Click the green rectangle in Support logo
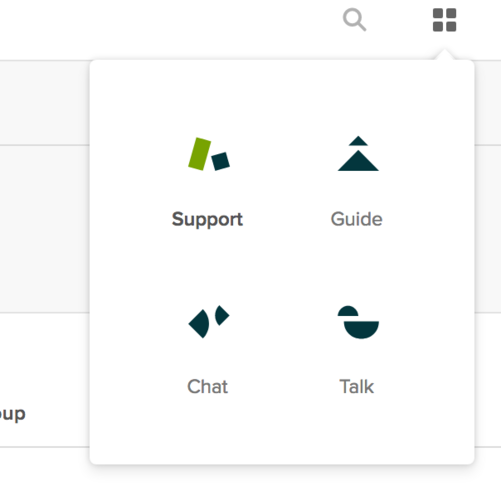501x486 pixels. [200, 154]
